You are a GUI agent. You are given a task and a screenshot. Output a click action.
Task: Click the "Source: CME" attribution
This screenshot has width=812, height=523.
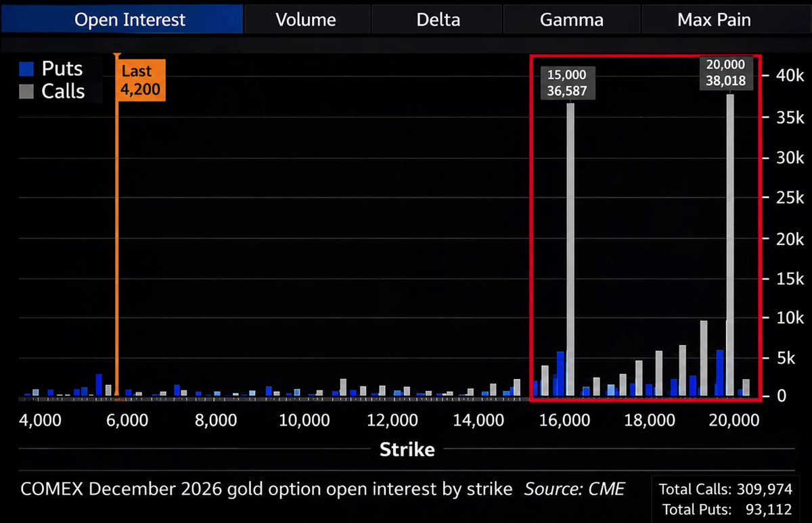[x=574, y=488]
